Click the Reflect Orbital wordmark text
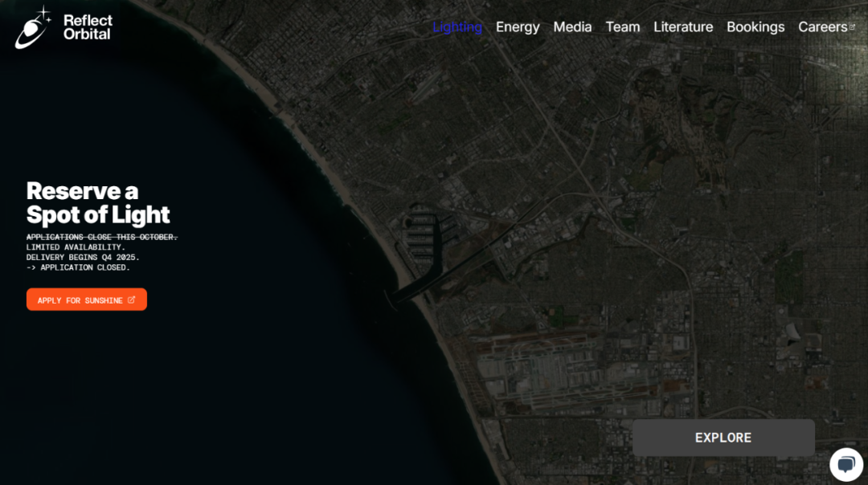 [88, 27]
